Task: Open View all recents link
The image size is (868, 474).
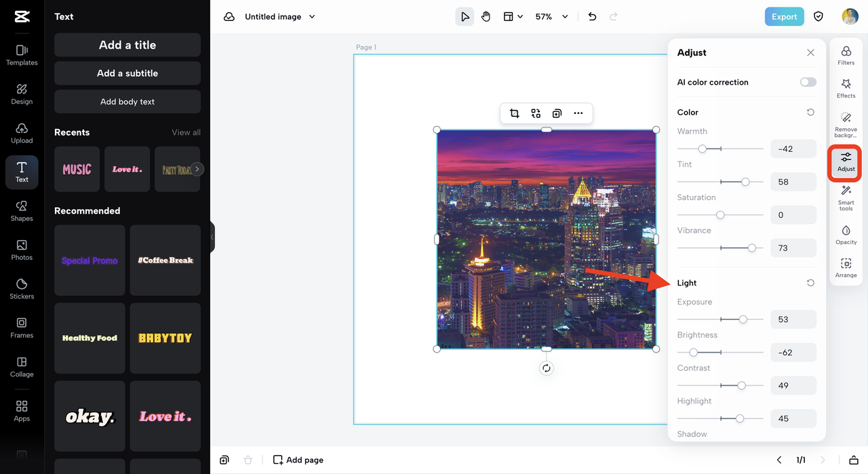Action: (x=186, y=132)
